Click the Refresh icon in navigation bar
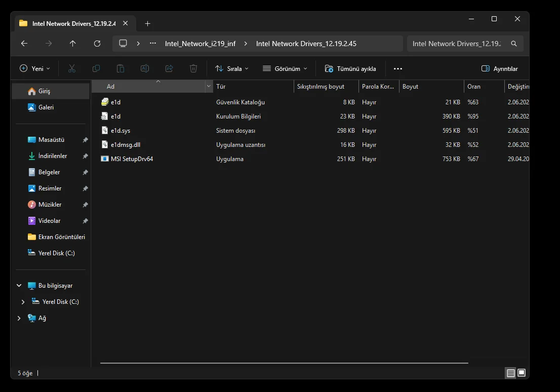The height and width of the screenshot is (392, 560). pyautogui.click(x=97, y=44)
